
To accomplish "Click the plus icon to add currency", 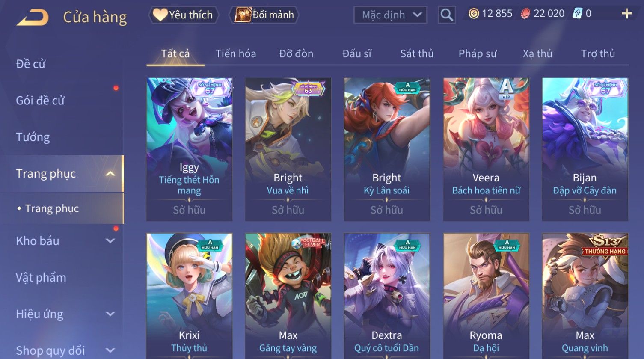I will click(x=626, y=14).
